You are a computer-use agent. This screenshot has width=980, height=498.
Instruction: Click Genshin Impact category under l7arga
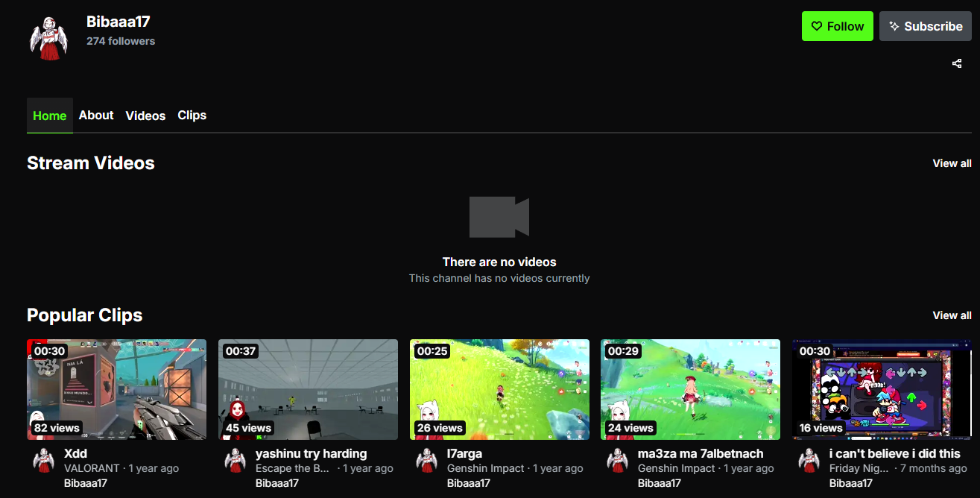tap(486, 468)
